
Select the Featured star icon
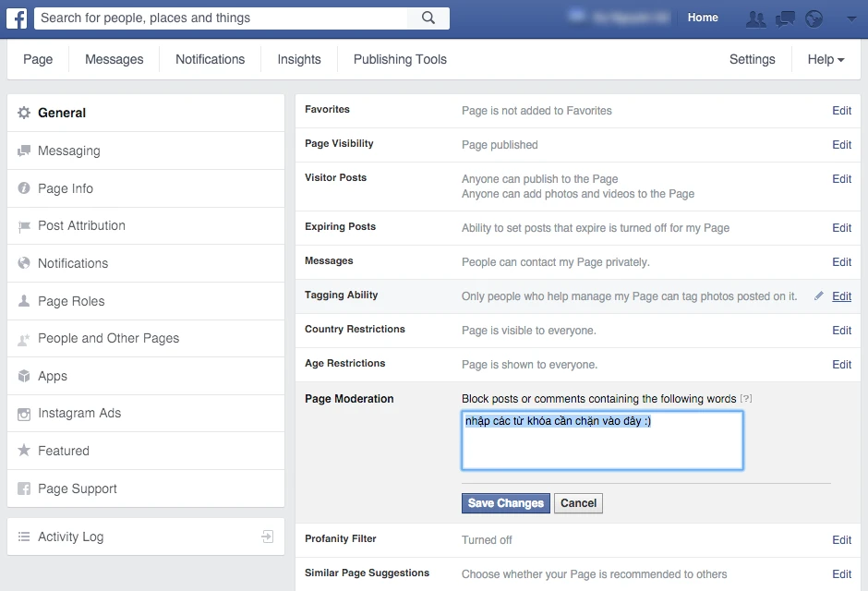click(23, 451)
